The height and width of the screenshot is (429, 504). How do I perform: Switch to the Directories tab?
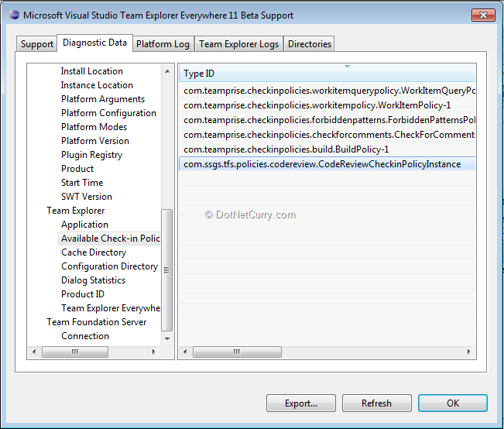[309, 43]
